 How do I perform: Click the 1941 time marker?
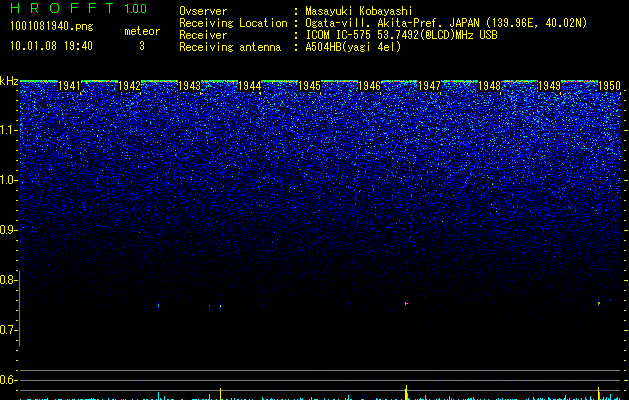pos(69,86)
